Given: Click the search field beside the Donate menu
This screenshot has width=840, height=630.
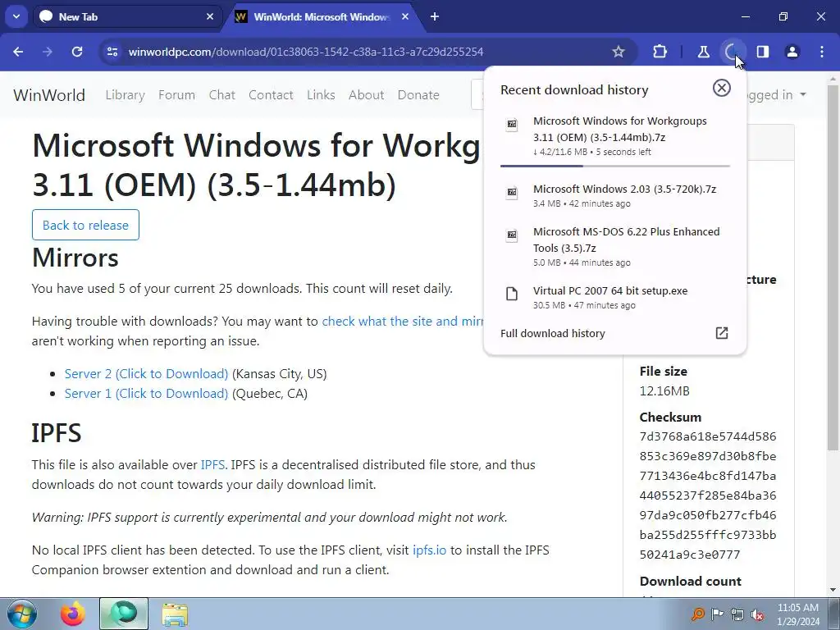Looking at the screenshot, I should [477, 95].
